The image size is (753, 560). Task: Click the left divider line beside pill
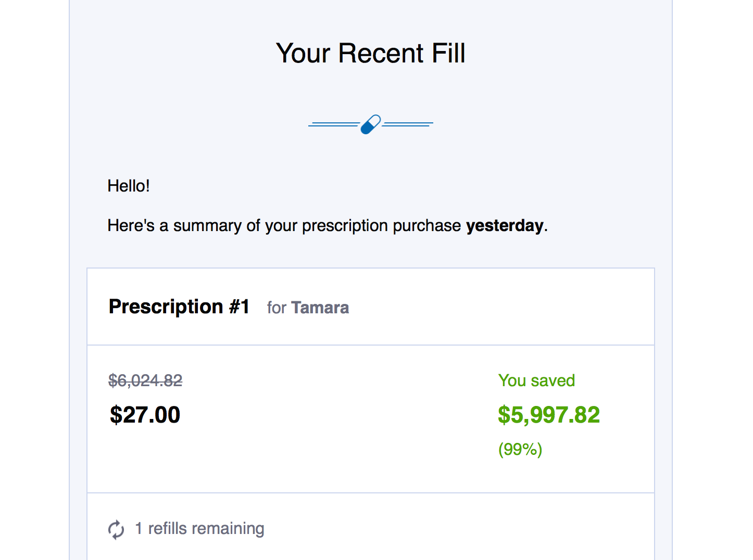click(334, 124)
